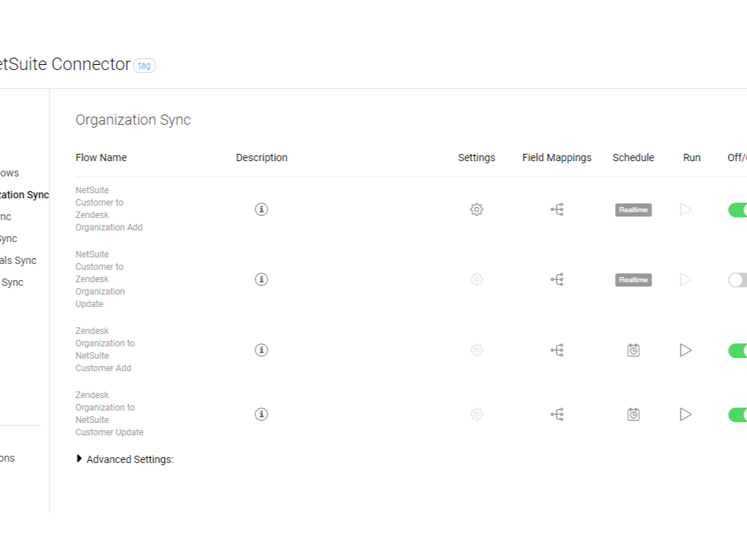
Task: Click Realtime badge for Zendesk Organization Add
Action: click(633, 210)
